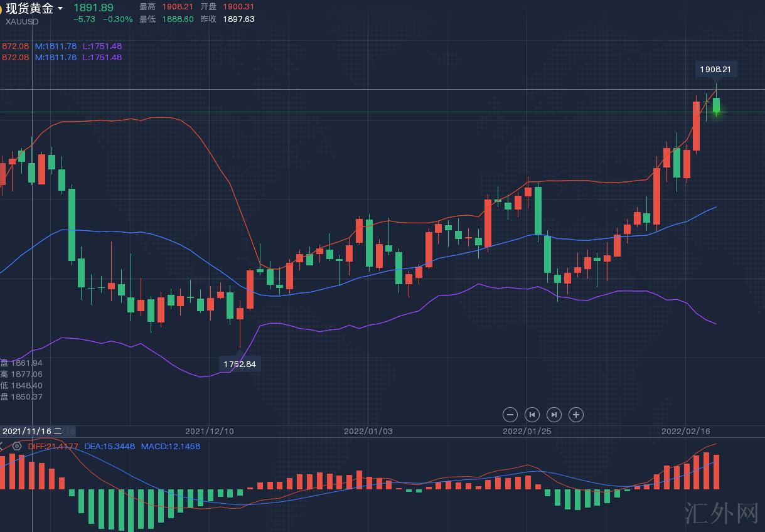The height and width of the screenshot is (532, 765).
Task: Click the 2022/02/16 date on time axis
Action: pyautogui.click(x=686, y=431)
